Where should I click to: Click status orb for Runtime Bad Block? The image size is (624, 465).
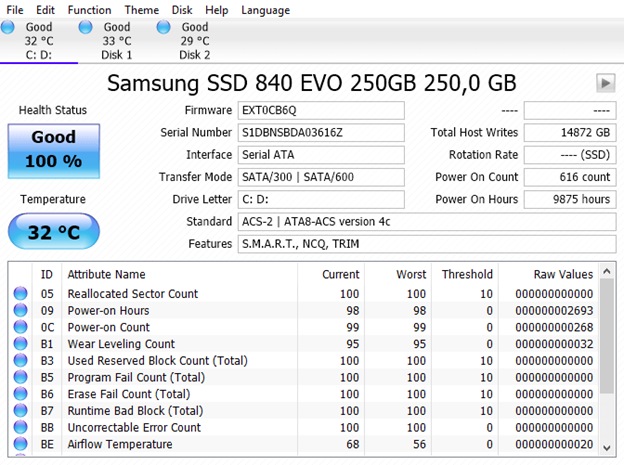tap(20, 410)
